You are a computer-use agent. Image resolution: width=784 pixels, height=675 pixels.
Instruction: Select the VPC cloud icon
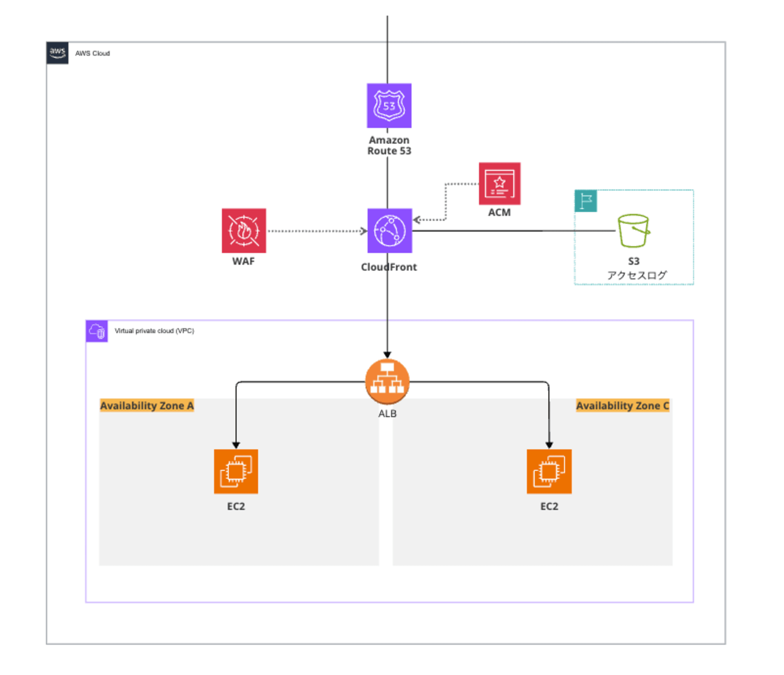[97, 331]
